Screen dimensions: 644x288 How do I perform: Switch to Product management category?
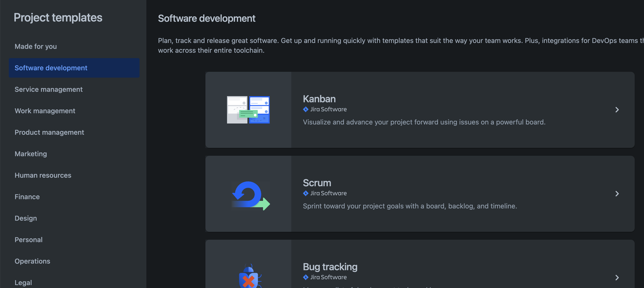[x=49, y=132]
